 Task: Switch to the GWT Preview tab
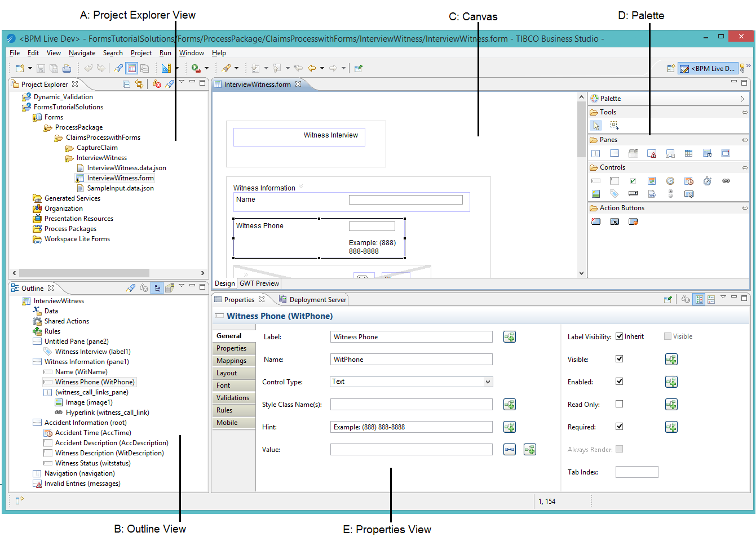tap(259, 283)
